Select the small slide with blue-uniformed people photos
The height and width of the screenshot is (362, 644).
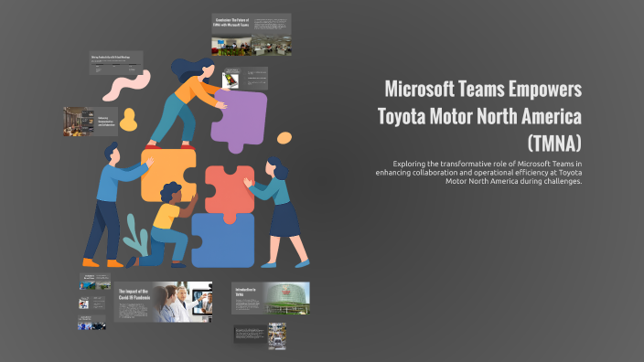(91, 323)
